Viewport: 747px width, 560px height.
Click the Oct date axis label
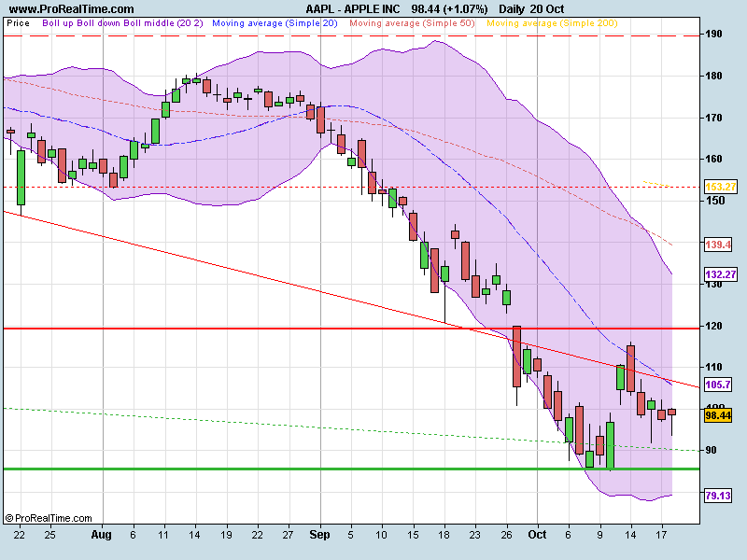pos(537,535)
